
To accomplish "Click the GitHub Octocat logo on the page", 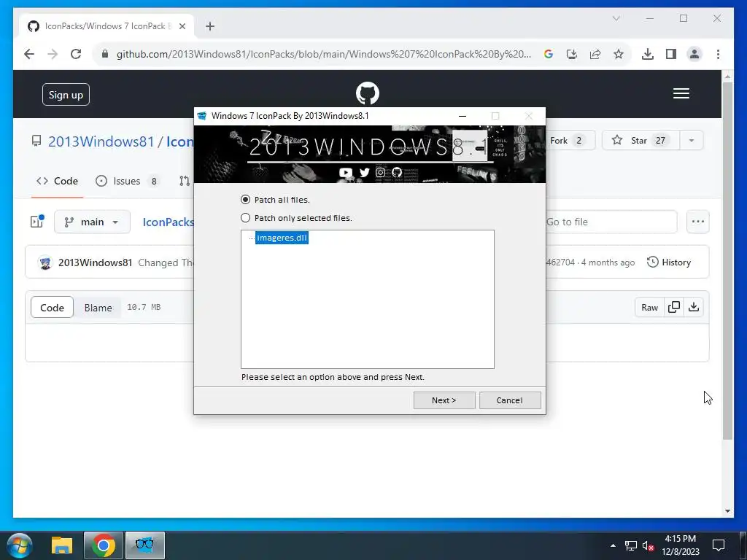I will 368,93.
